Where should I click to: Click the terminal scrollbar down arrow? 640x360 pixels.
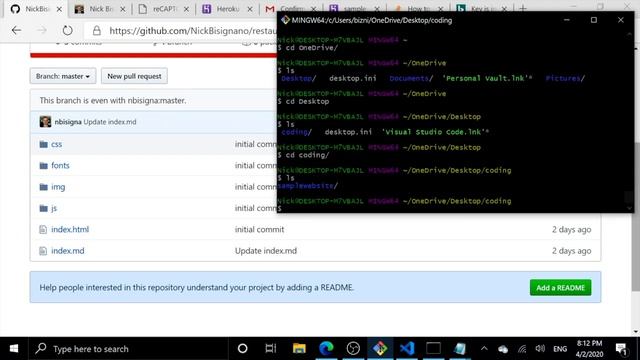point(629,208)
